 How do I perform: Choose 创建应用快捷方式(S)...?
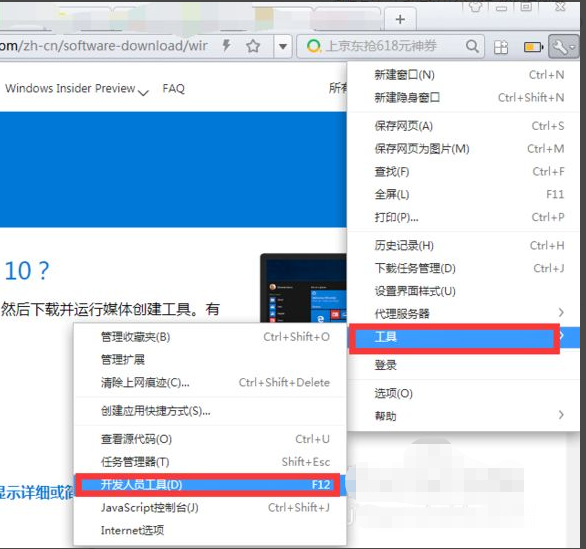pos(210,411)
